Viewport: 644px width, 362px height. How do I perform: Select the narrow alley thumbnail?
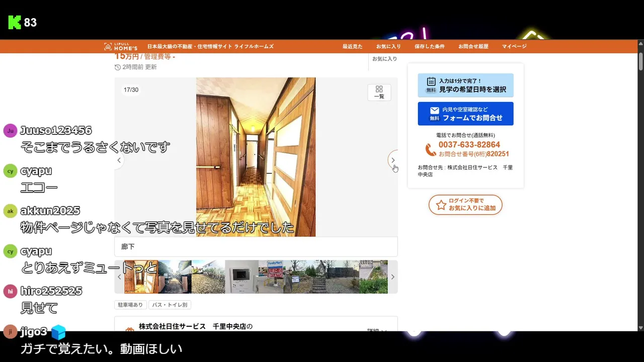(x=175, y=277)
